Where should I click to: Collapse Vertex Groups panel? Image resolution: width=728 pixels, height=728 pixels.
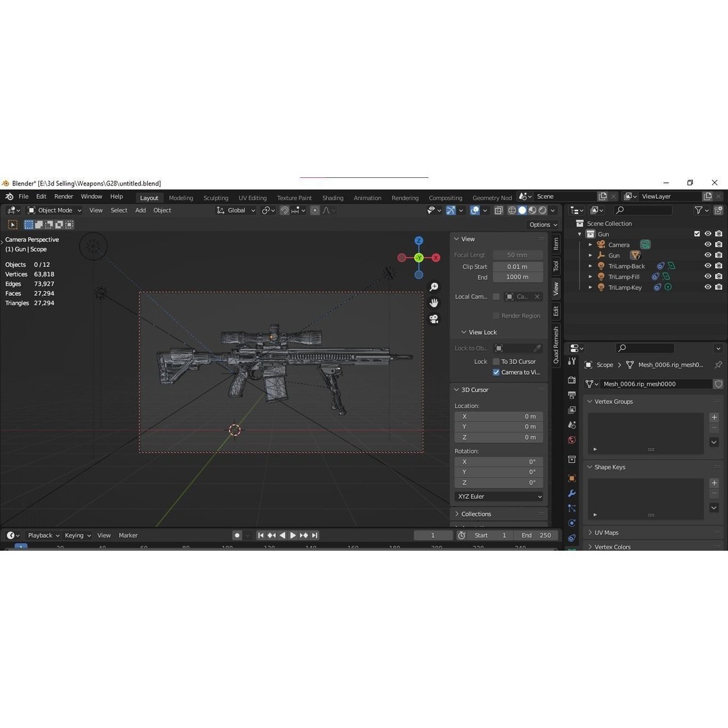pos(613,402)
